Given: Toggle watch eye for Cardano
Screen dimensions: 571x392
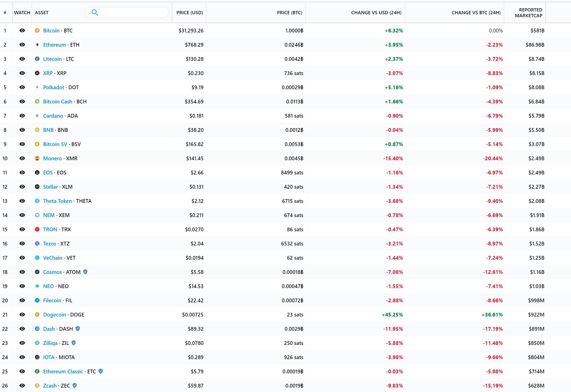Looking at the screenshot, I should pyautogui.click(x=22, y=116).
